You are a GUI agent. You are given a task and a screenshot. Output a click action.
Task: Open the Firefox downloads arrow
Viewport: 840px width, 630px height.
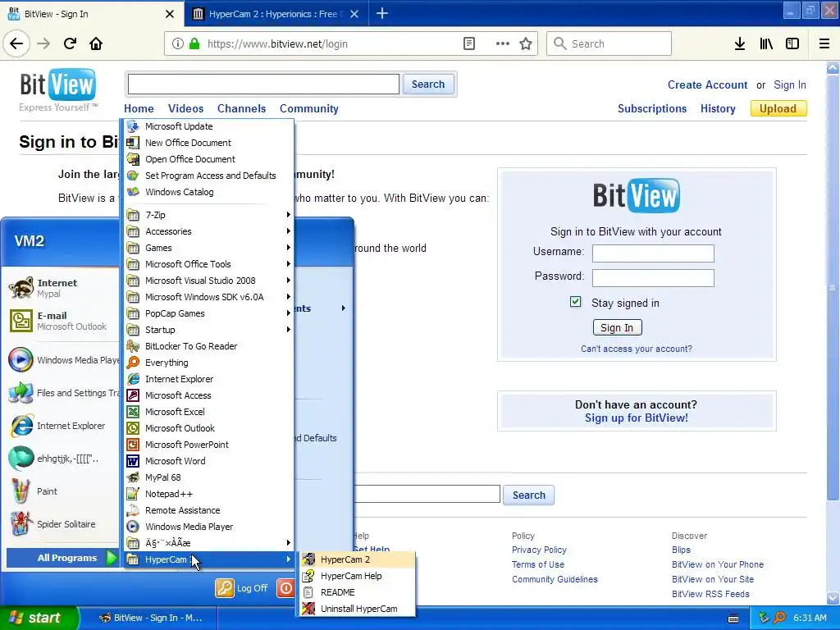[740, 44]
